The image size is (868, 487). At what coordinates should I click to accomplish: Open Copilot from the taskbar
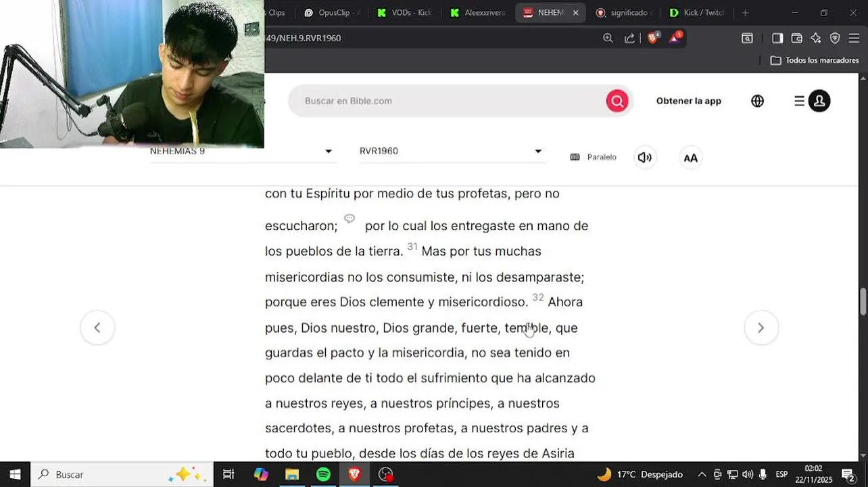[261, 474]
